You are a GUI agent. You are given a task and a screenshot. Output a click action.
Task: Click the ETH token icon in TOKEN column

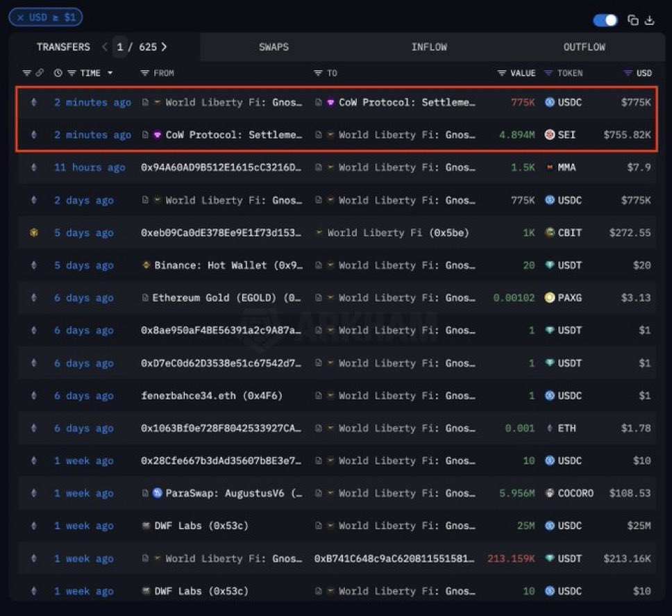pyautogui.click(x=549, y=428)
